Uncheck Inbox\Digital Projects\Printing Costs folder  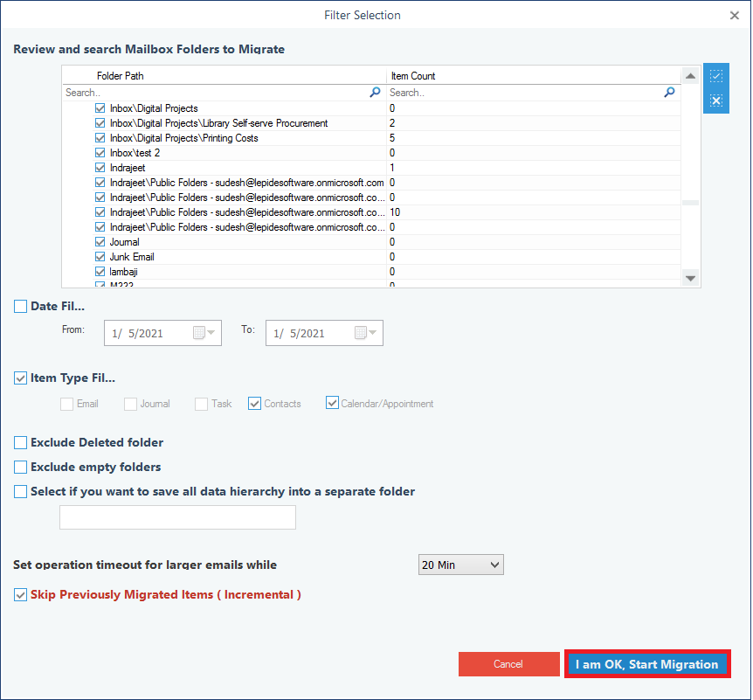(100, 138)
